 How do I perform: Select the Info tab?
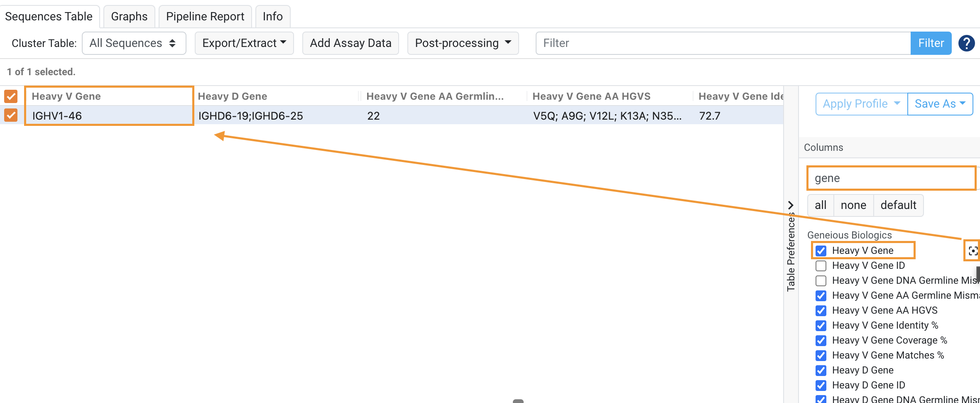272,16
